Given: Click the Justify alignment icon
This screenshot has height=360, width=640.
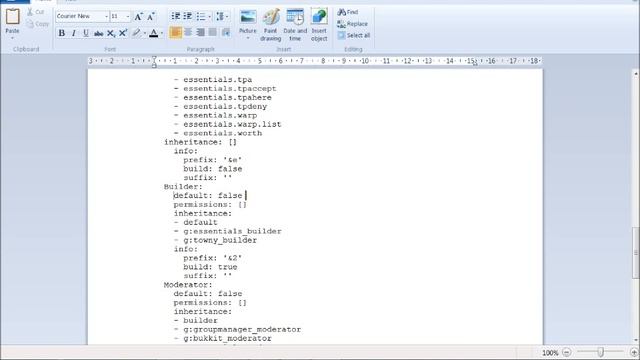Looking at the screenshot, I should 213,32.
